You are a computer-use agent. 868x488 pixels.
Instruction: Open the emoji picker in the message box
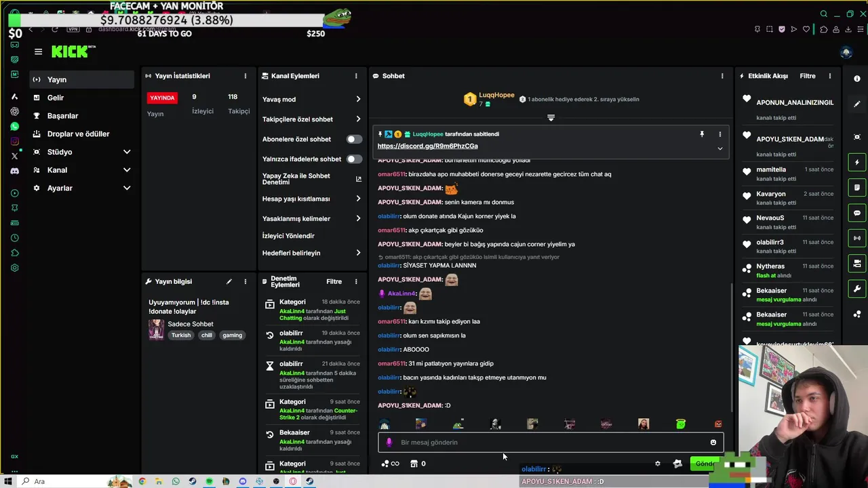[x=713, y=443]
